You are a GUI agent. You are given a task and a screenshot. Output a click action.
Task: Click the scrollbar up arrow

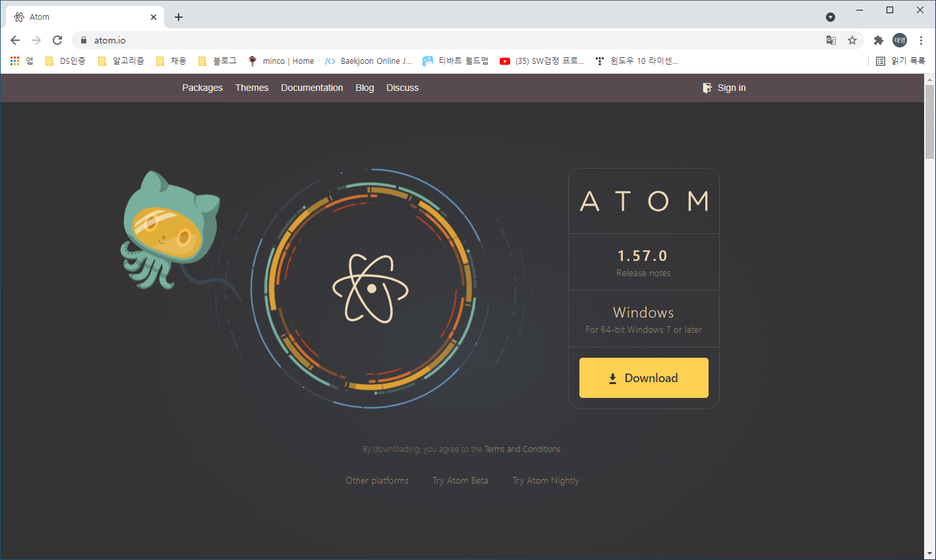(x=929, y=79)
